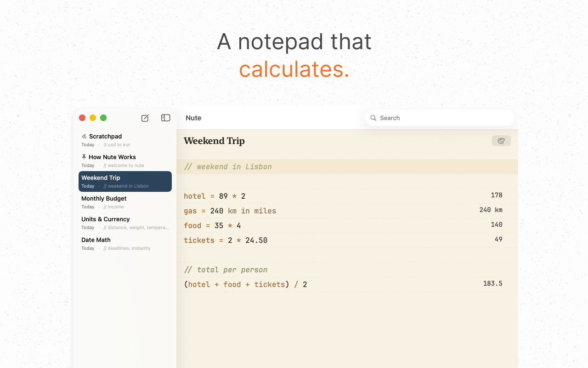The width and height of the screenshot is (588, 368).
Task: Create a new note with compose icon
Action: coord(145,118)
